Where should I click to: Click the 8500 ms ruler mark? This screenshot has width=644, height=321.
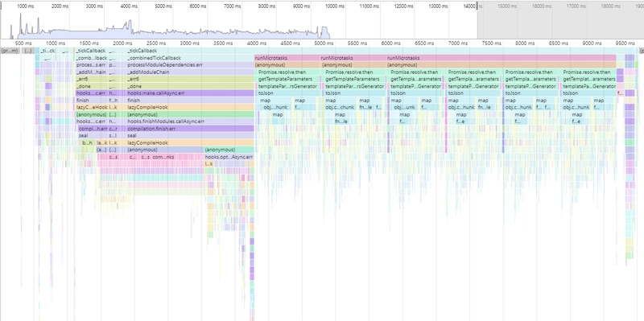[558, 43]
